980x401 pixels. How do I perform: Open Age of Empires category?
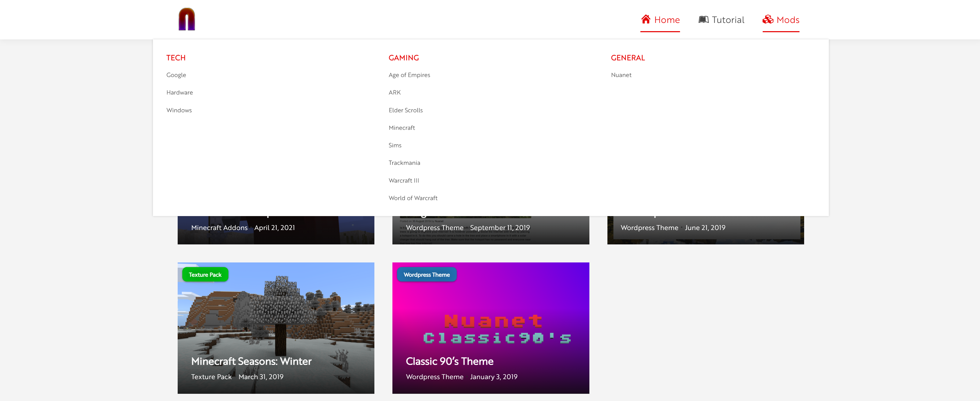(x=409, y=75)
